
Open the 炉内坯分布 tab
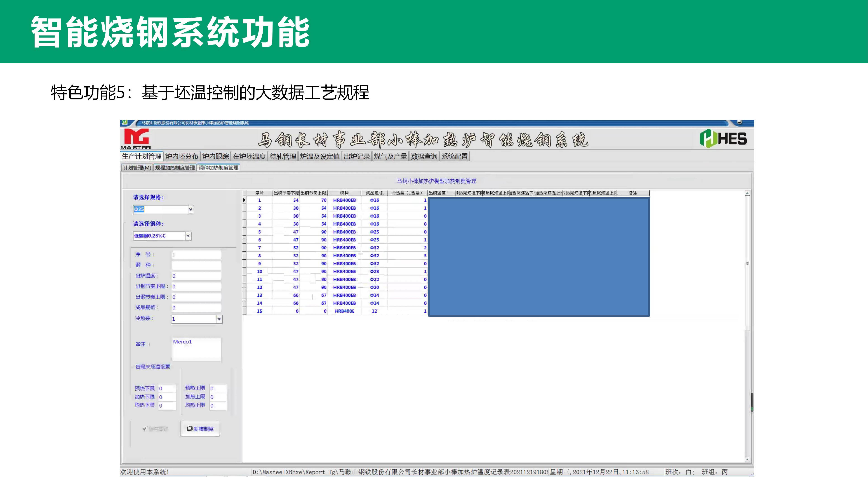(182, 156)
